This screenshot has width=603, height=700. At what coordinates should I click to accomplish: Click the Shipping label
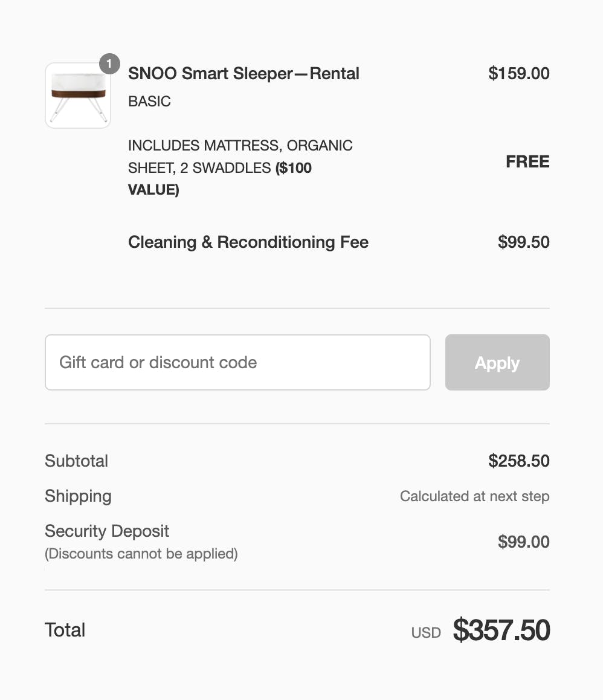[x=78, y=496]
